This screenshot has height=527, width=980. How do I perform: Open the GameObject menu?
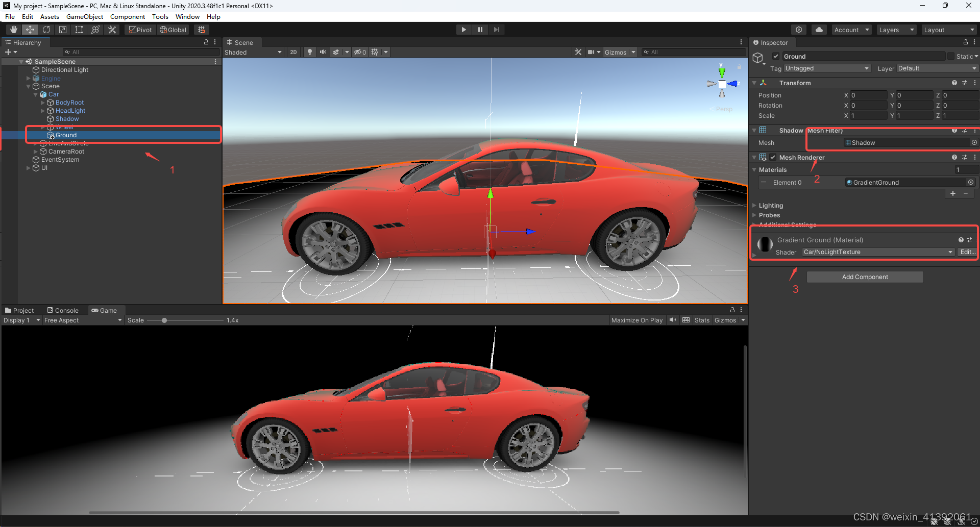(84, 16)
